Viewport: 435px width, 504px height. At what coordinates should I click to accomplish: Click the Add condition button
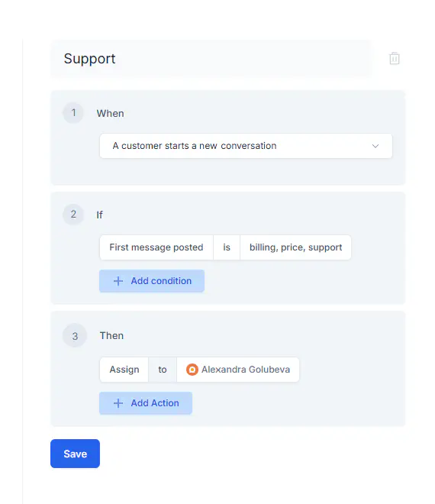152,281
